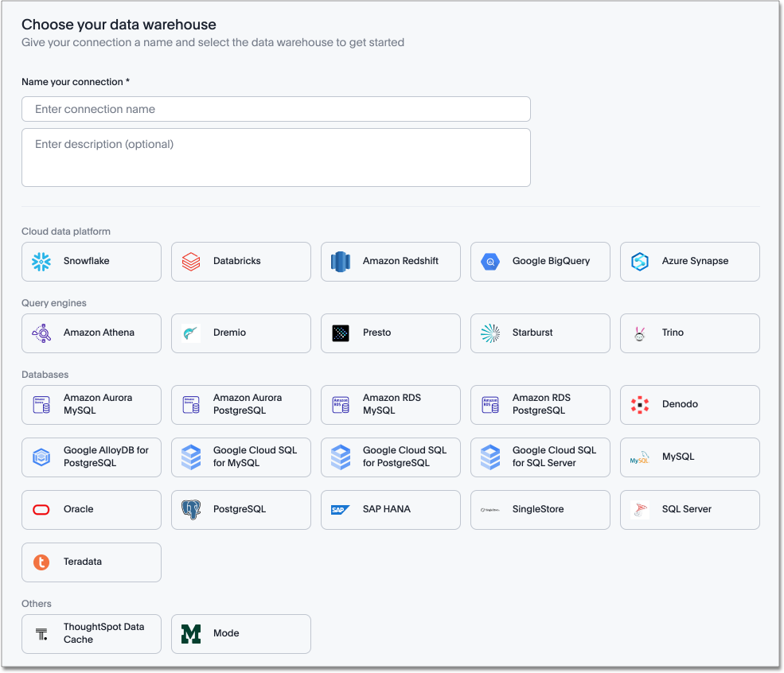Pick the SAP HANA database tile

(391, 510)
